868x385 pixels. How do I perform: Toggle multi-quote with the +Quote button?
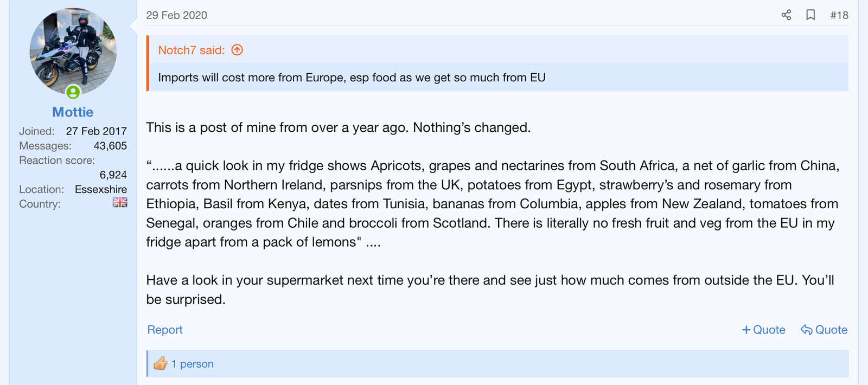763,330
